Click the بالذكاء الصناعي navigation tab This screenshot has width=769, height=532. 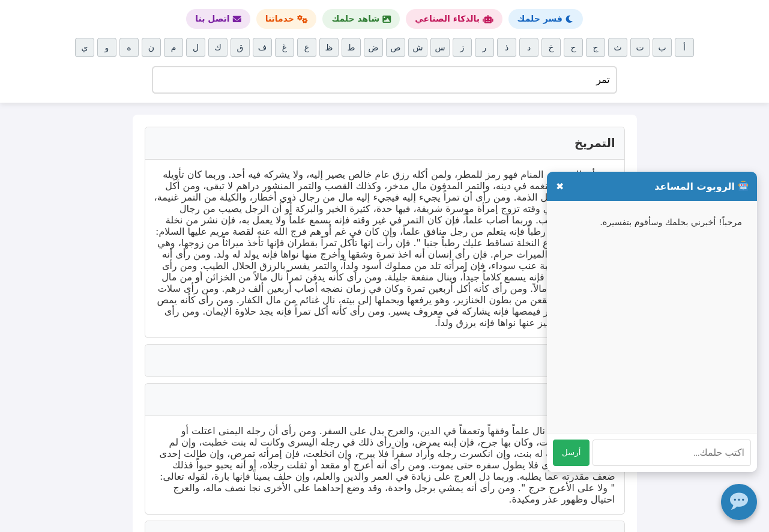[454, 19]
